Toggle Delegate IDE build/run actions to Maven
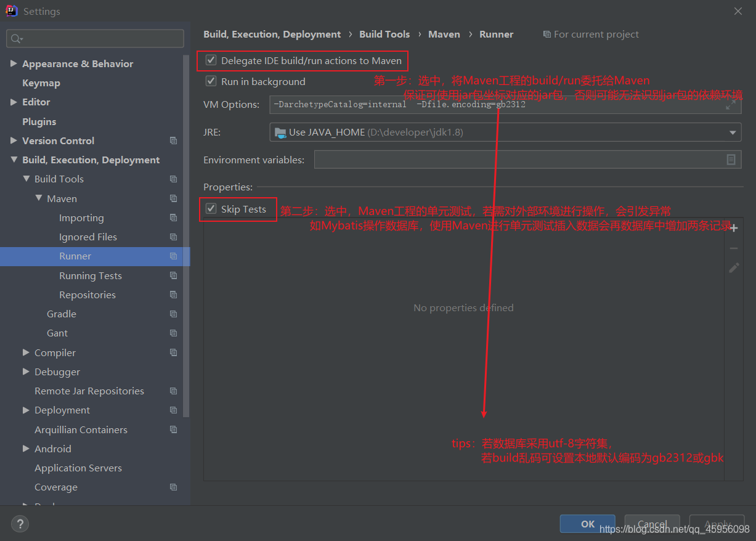This screenshot has height=541, width=756. (211, 60)
